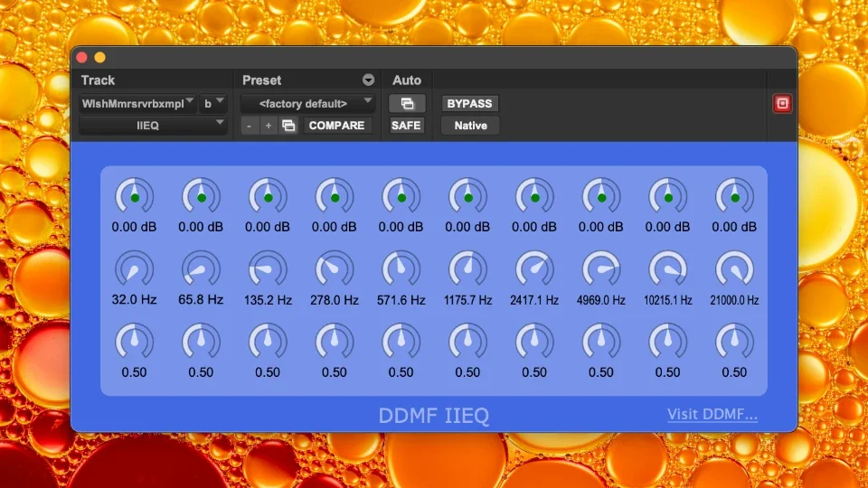868x488 pixels.
Task: Toggle automation SAFE mode
Action: [x=406, y=126]
